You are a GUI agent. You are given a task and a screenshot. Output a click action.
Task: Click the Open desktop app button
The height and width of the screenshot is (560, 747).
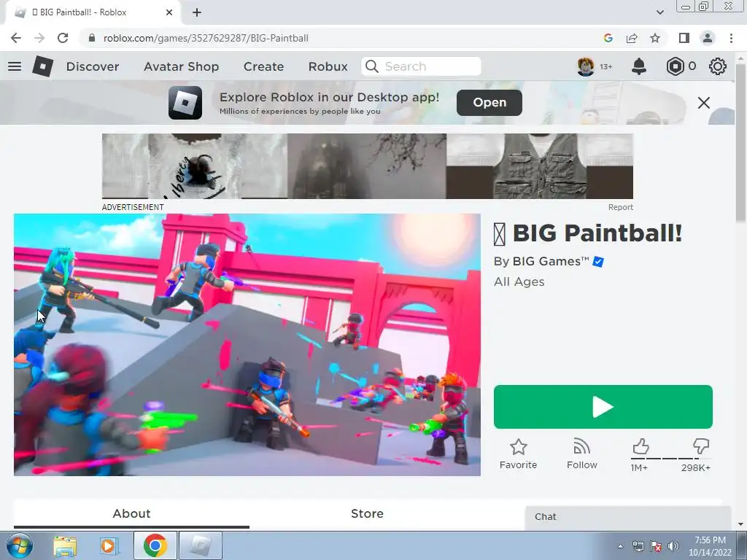pyautogui.click(x=489, y=103)
